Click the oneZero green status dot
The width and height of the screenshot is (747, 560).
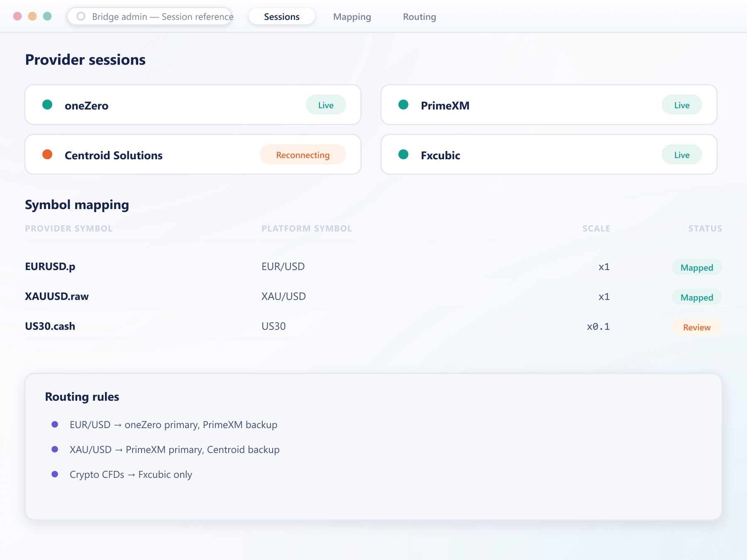(47, 105)
